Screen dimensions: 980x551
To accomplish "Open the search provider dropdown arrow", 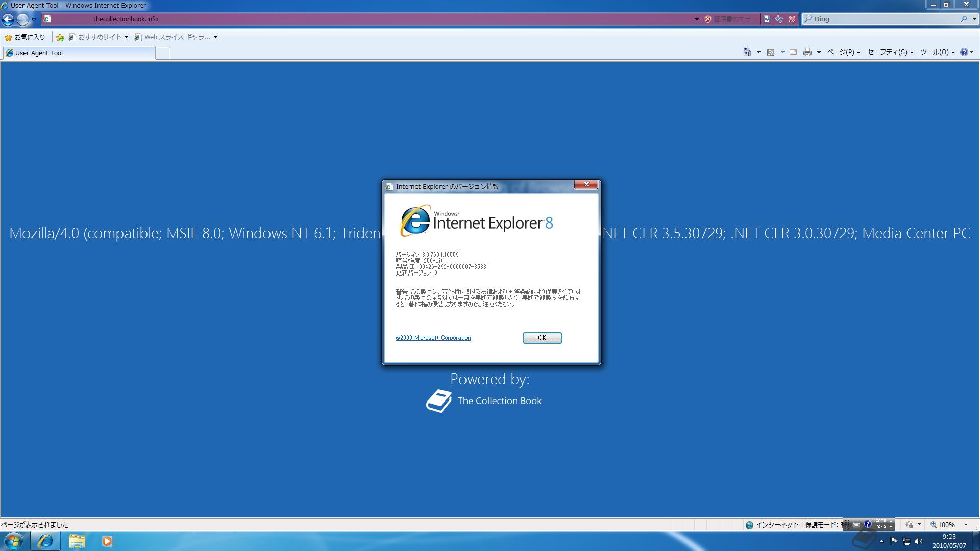I will click(973, 19).
